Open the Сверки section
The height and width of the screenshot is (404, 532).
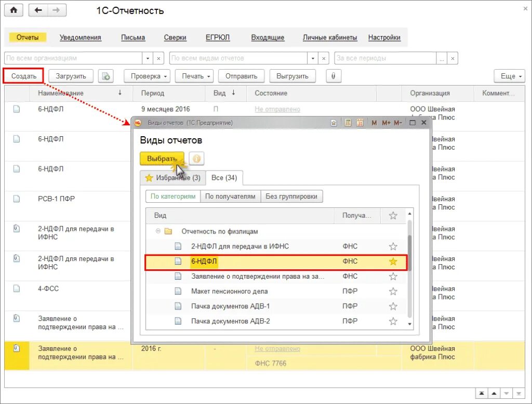point(175,37)
